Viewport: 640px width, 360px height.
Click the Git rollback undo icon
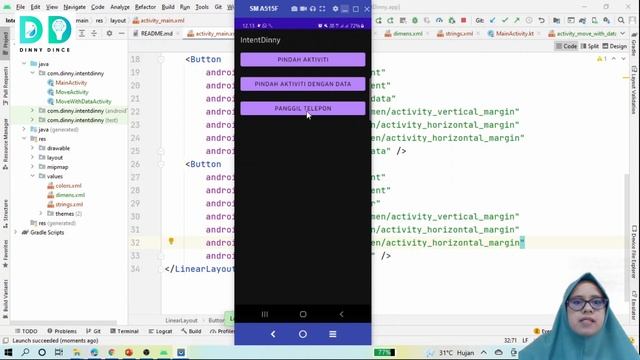tap(541, 20)
